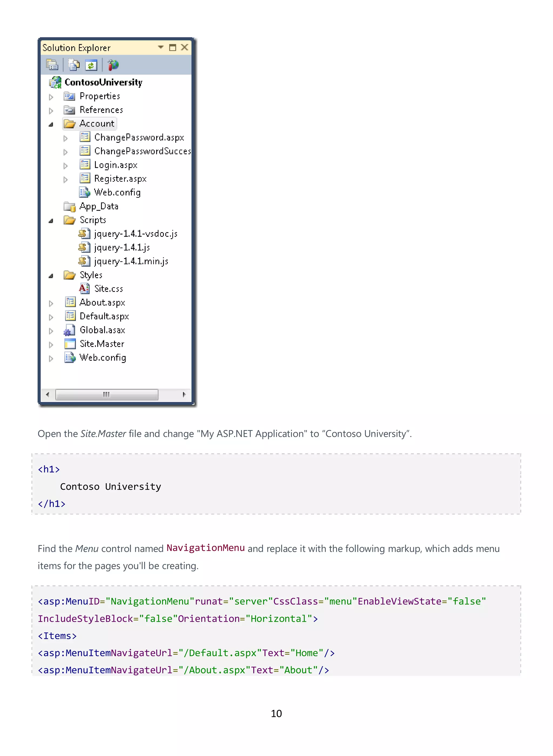Click the App_Data folder icon
The width and height of the screenshot is (553, 756).
[70, 207]
